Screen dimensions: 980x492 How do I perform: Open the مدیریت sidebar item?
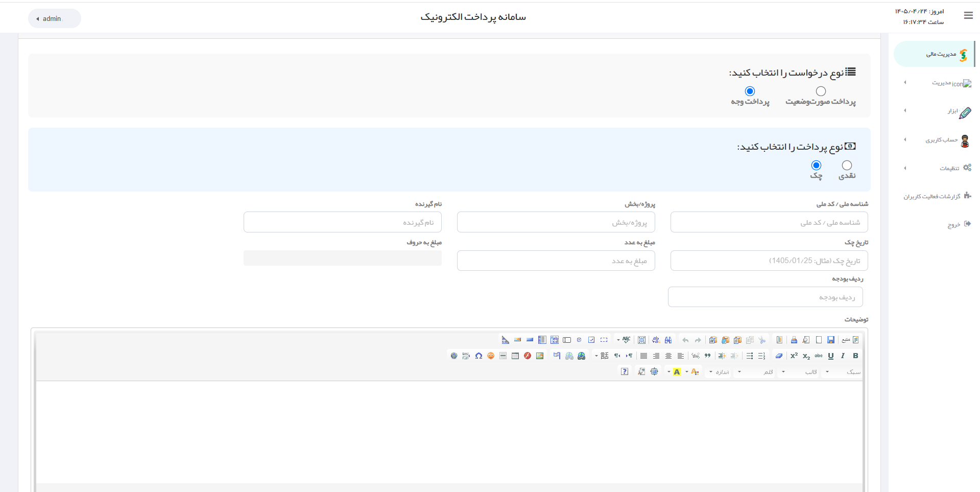(938, 82)
